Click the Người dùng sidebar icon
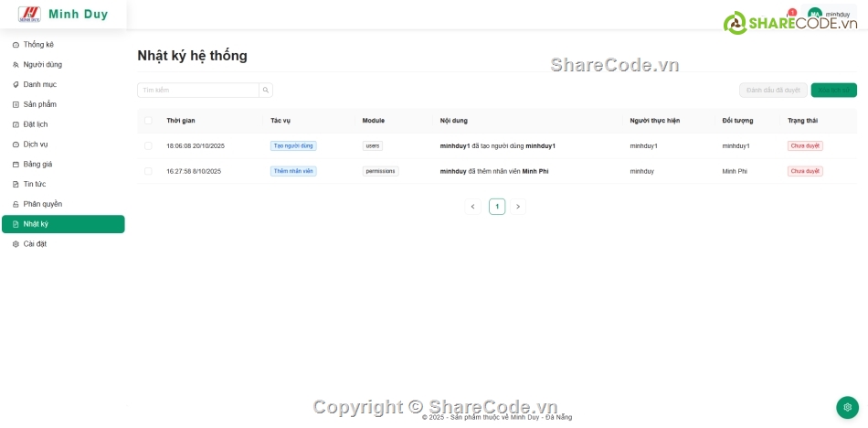Viewport: 868px width, 428px height. pyautogui.click(x=16, y=65)
